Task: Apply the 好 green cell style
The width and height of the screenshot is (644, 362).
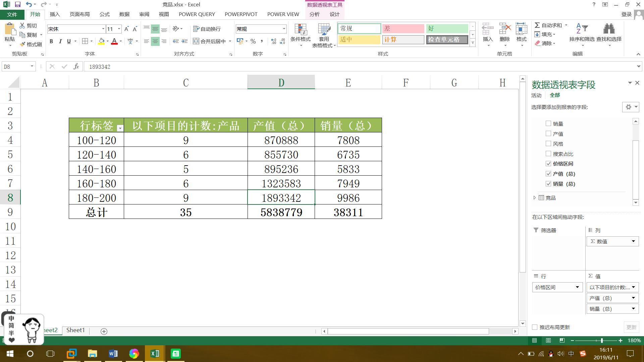Action: click(446, 28)
